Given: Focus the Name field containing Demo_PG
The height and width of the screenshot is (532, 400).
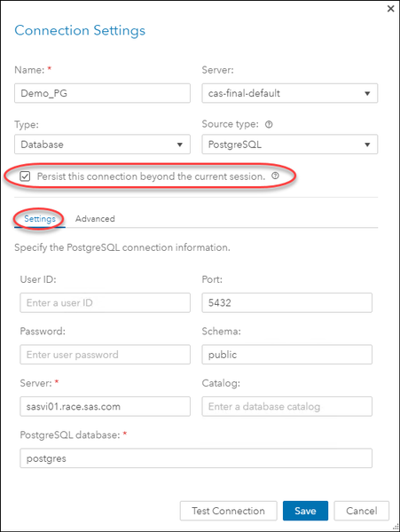Looking at the screenshot, I should point(102,93).
